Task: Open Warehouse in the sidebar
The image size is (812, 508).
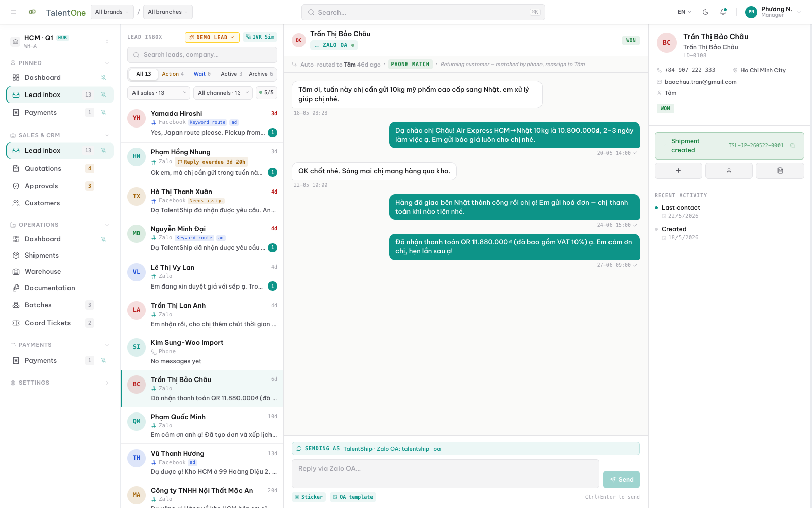Action: (x=60, y=271)
